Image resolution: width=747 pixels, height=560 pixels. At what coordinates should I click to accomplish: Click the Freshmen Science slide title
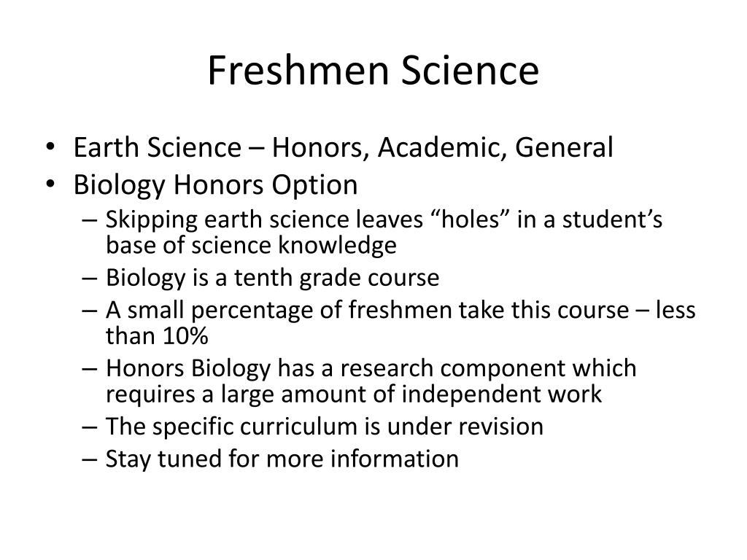pyautogui.click(x=373, y=71)
